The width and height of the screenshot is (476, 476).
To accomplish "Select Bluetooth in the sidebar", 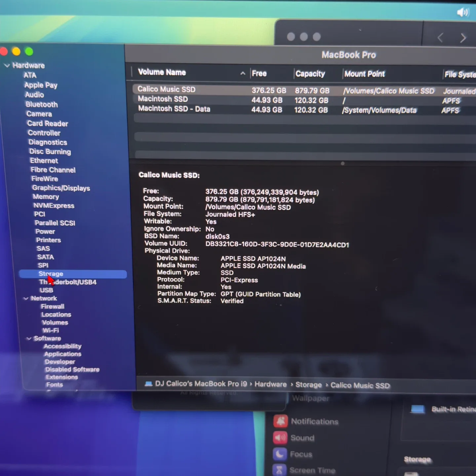I will pos(42,104).
